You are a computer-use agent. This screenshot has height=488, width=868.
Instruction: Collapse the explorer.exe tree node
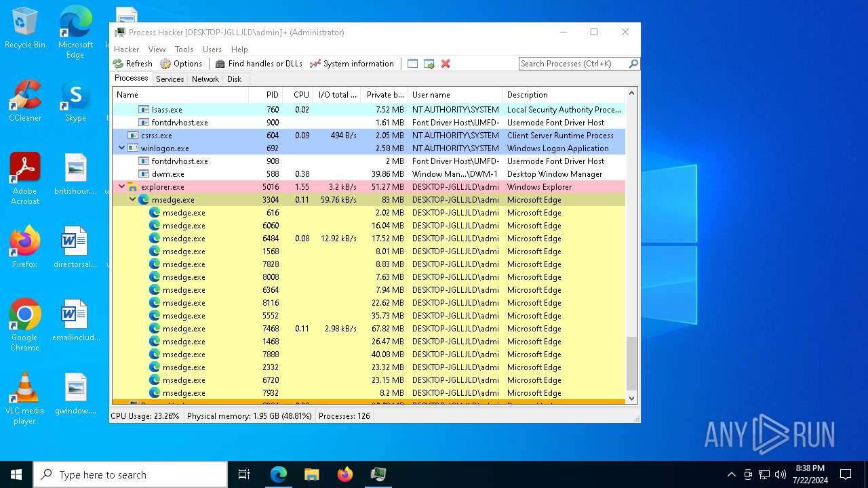122,187
